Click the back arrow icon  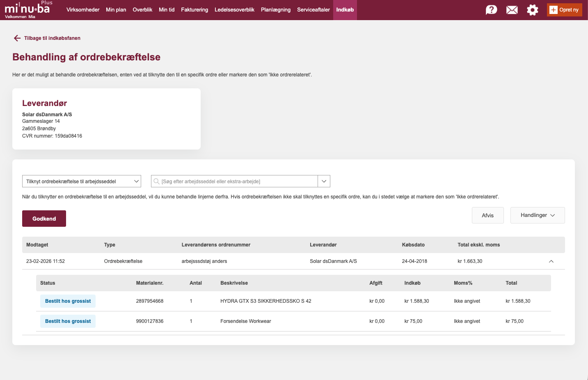pyautogui.click(x=17, y=38)
